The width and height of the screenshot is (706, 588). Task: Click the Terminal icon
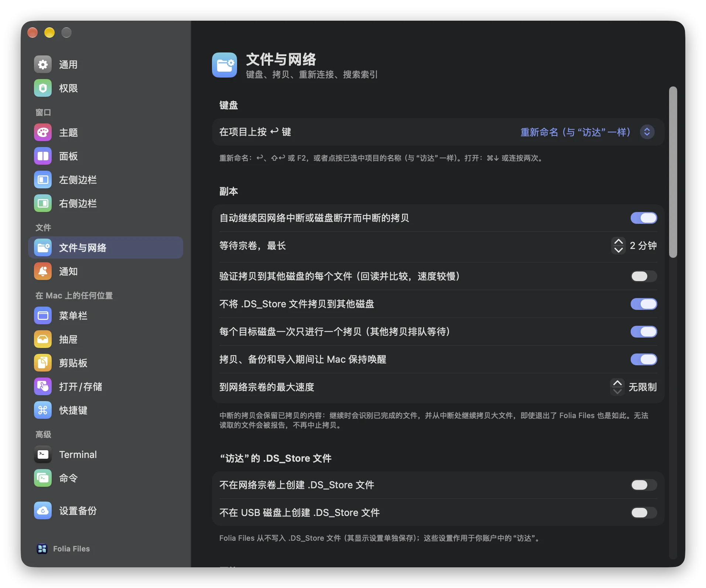click(43, 455)
